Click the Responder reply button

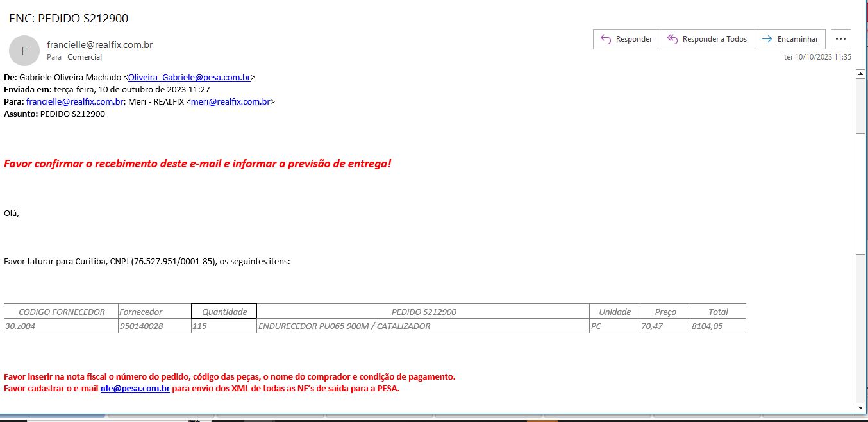click(x=626, y=39)
